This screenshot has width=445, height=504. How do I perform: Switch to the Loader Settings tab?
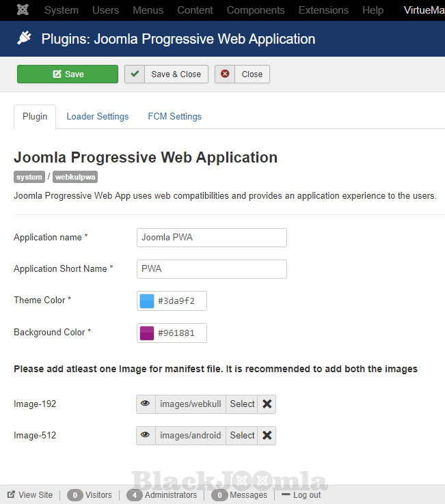pyautogui.click(x=97, y=117)
